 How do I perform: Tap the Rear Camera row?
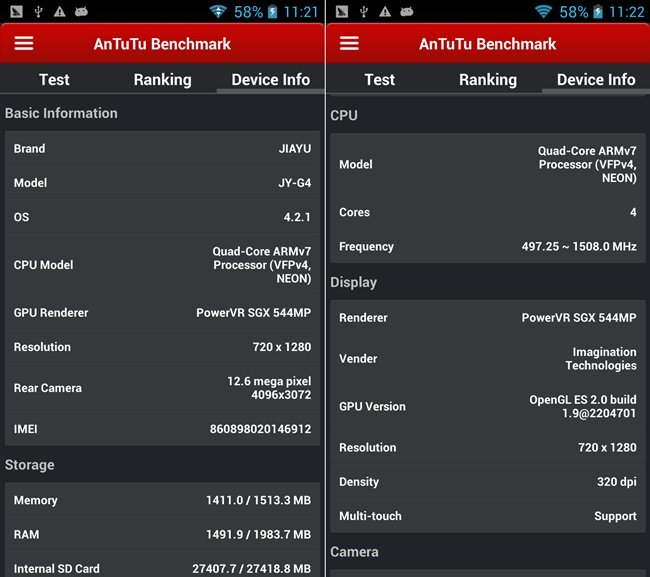tap(162, 388)
